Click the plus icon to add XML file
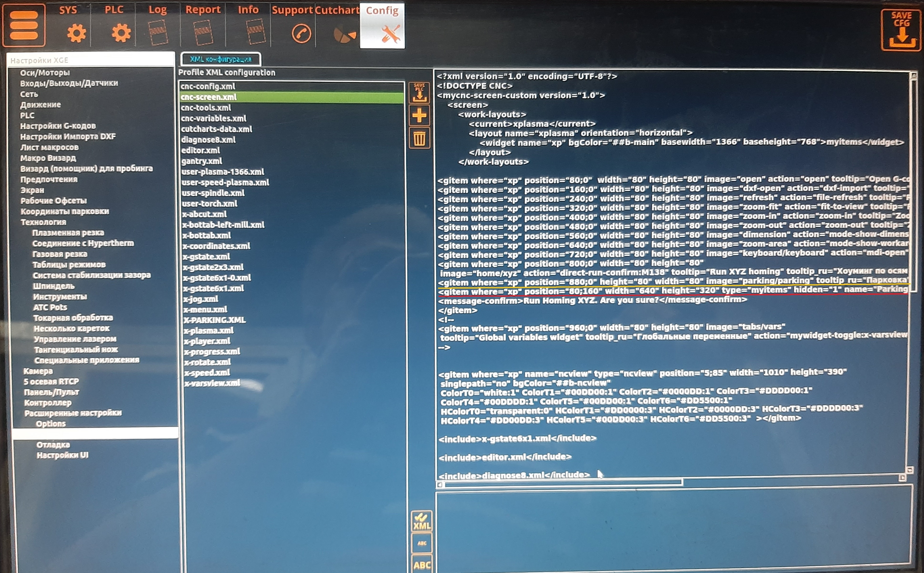Viewport: 924px width, 573px height. (419, 115)
